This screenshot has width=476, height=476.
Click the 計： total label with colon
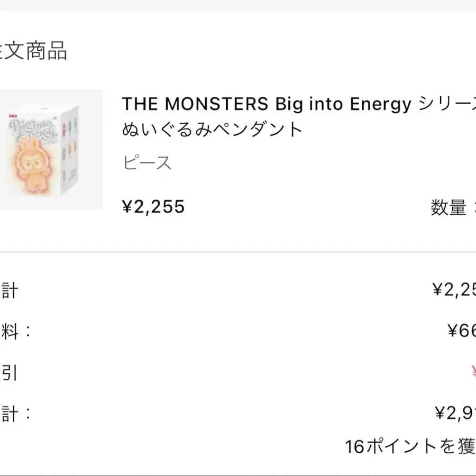pos(16,413)
